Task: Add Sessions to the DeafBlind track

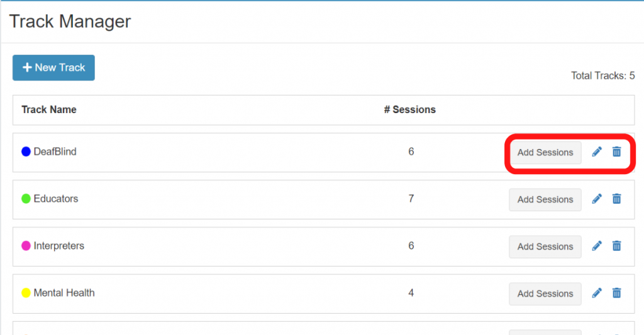Action: pyautogui.click(x=545, y=152)
